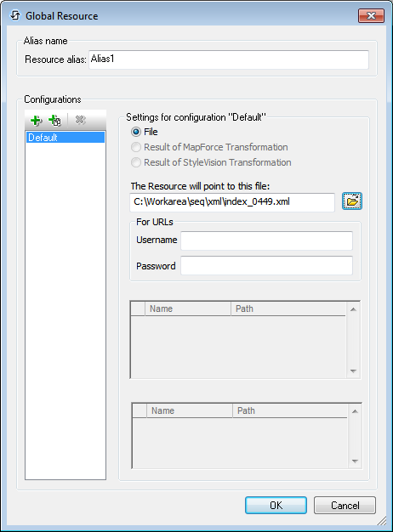Select the File radio button
393x532 pixels.
136,132
